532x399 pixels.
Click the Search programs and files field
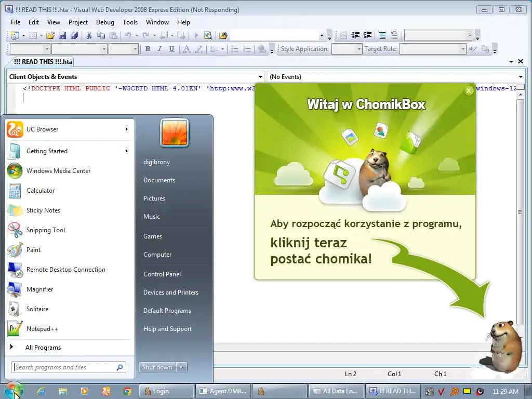tap(69, 367)
